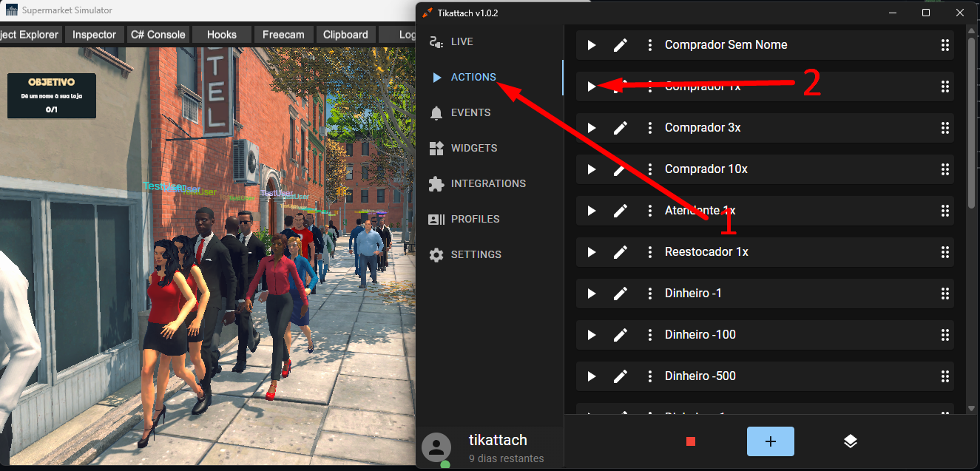Viewport: 980px width, 471px height.
Task: Open more options for Dinheiro -500
Action: tap(650, 376)
